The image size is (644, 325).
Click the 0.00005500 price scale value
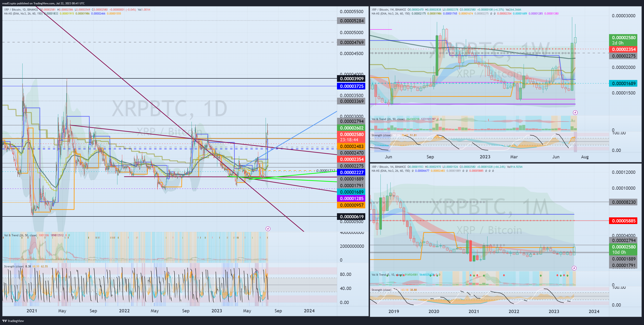(x=351, y=12)
